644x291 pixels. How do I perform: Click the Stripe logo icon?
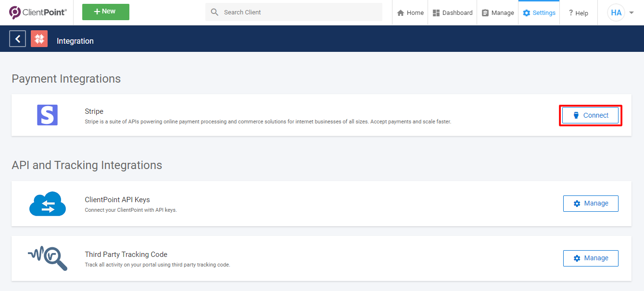click(47, 115)
